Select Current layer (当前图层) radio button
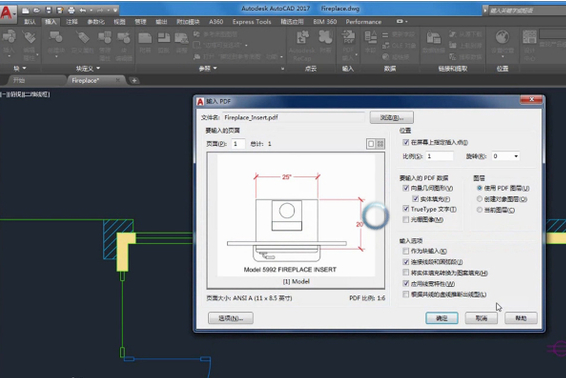Screen dimensions: 566x378 pos(479,210)
